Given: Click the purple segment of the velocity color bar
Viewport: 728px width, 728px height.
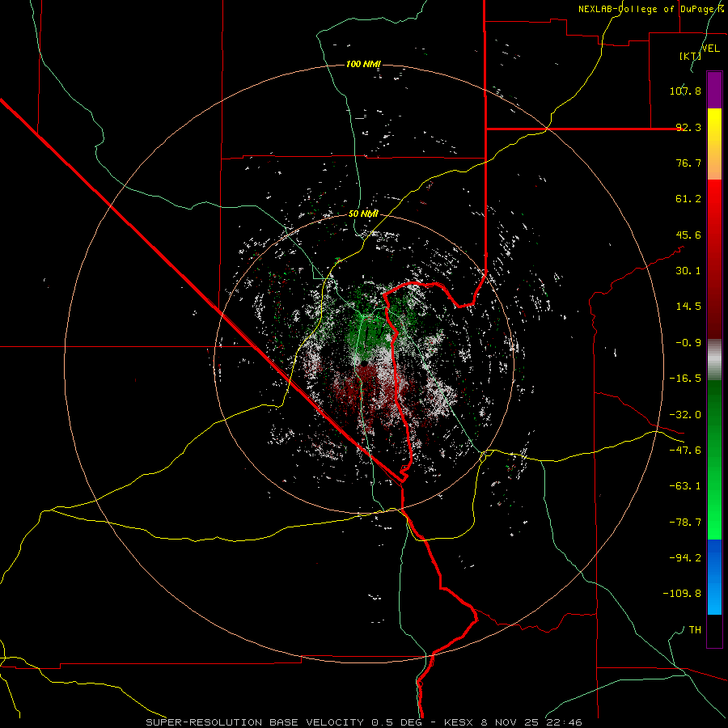Looking at the screenshot, I should tap(714, 90).
